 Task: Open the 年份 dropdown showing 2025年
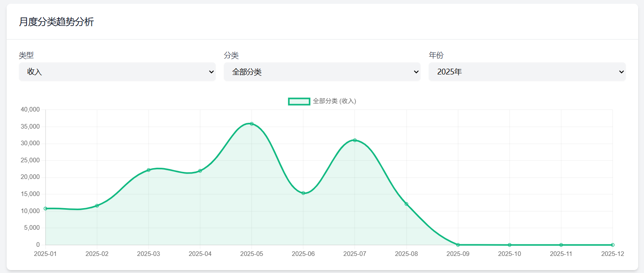click(526, 72)
